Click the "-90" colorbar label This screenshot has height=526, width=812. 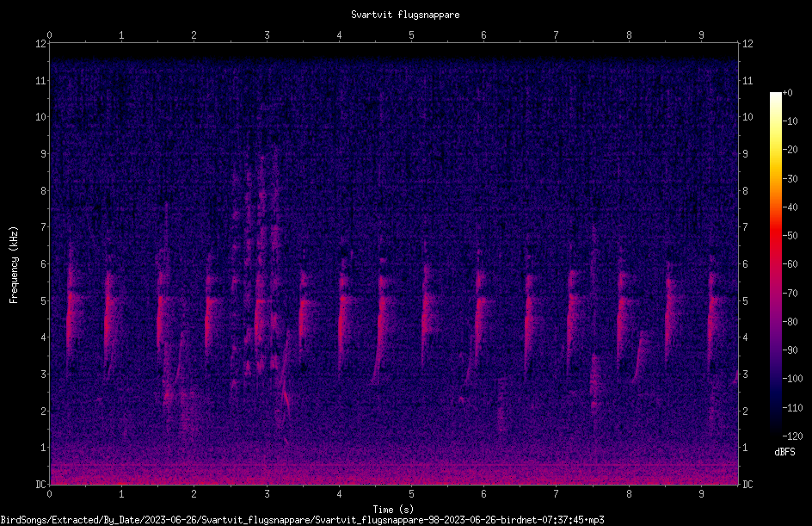[790, 350]
